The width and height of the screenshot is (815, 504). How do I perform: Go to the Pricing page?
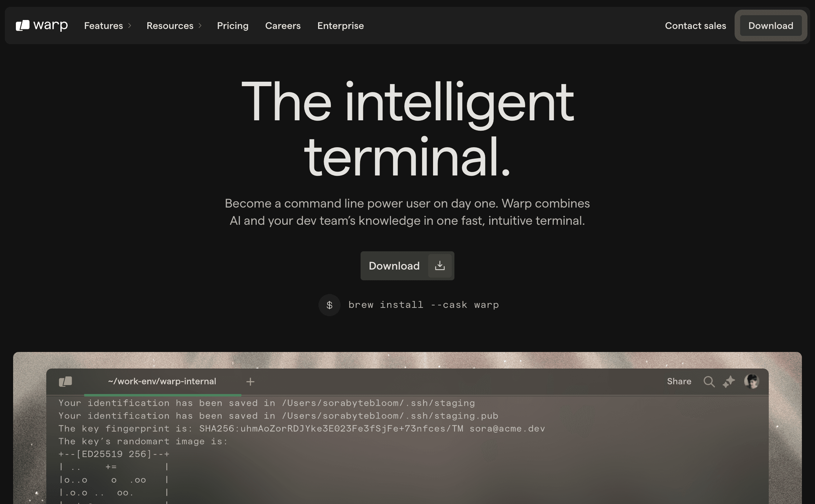233,26
